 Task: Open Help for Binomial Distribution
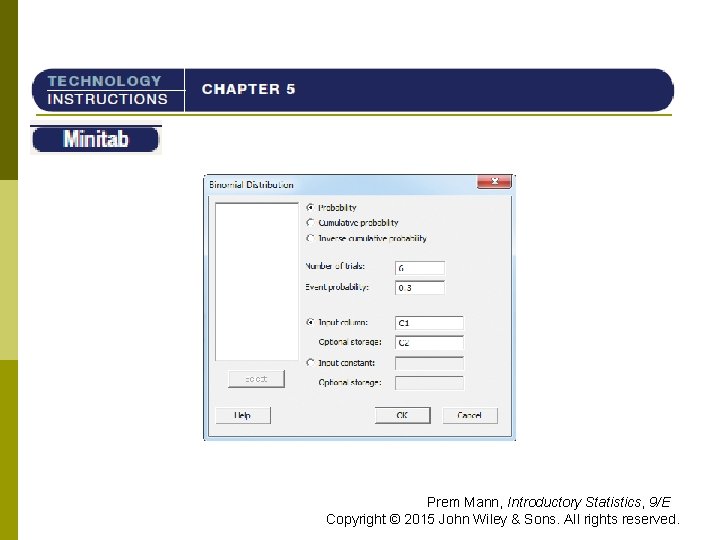(x=243, y=415)
